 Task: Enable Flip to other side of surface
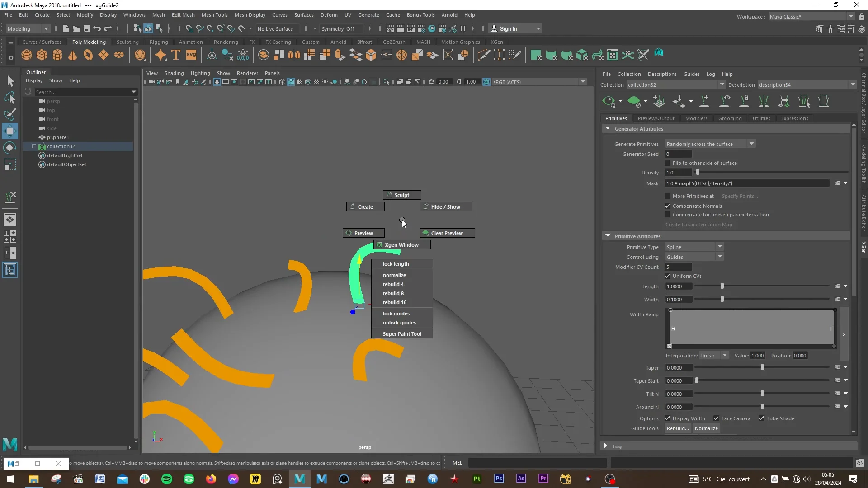pyautogui.click(x=668, y=163)
